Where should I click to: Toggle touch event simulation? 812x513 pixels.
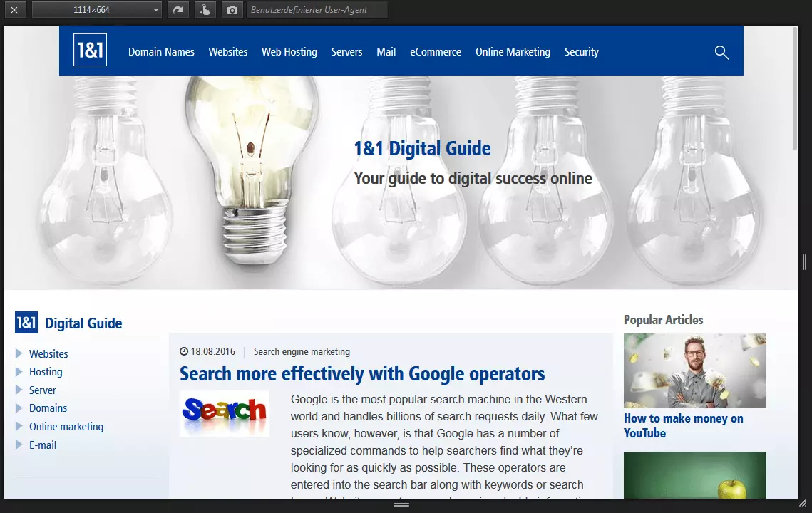205,10
